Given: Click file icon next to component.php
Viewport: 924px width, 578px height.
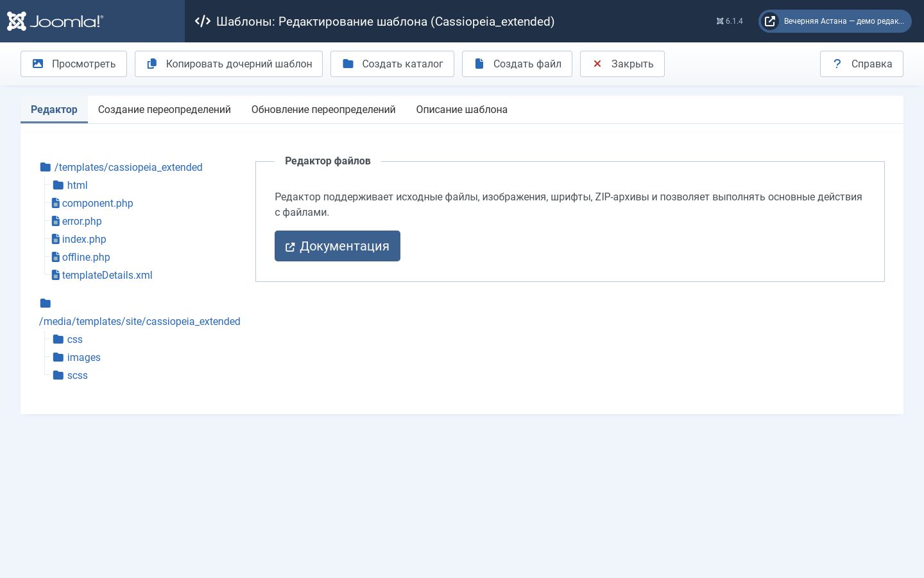Looking at the screenshot, I should (x=56, y=203).
